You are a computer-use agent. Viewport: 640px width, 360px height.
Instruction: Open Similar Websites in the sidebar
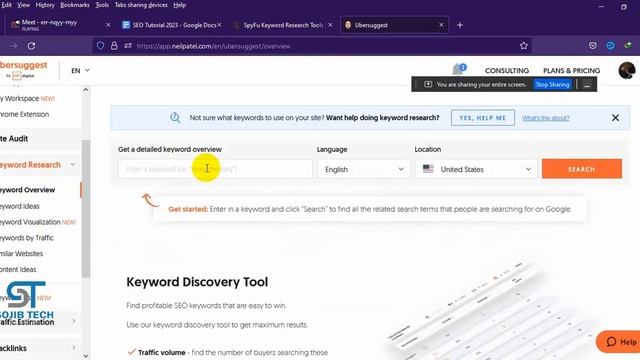[x=21, y=253]
